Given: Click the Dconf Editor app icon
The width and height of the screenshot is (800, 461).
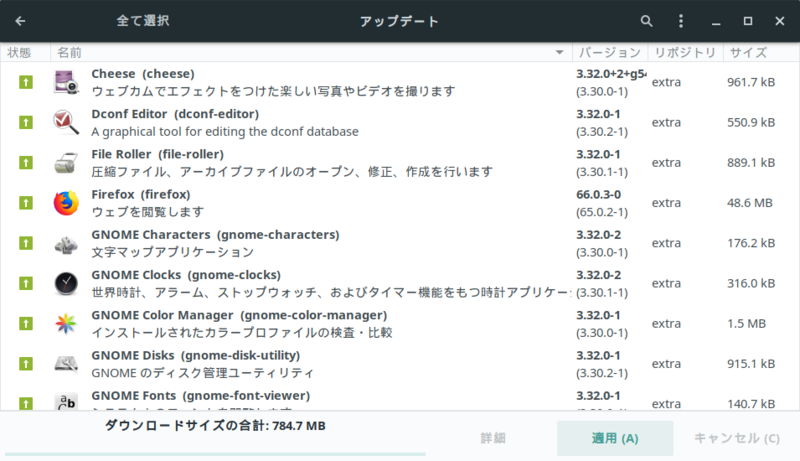Looking at the screenshot, I should point(66,122).
